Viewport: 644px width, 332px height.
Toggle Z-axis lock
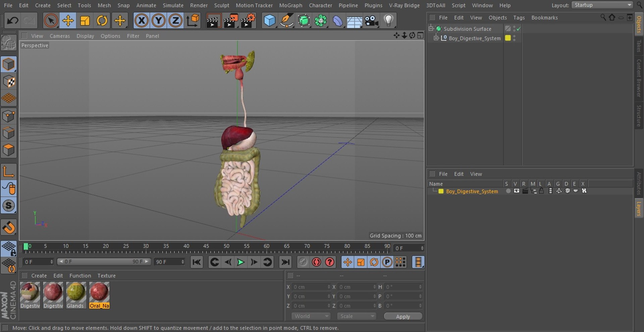pyautogui.click(x=175, y=21)
